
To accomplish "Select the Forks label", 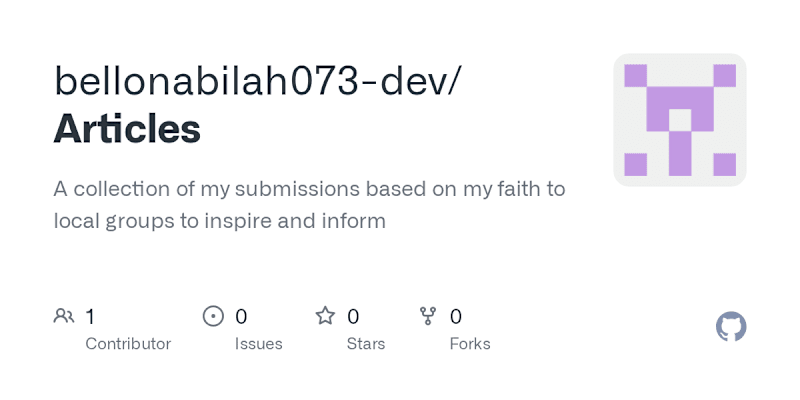I will 470,344.
